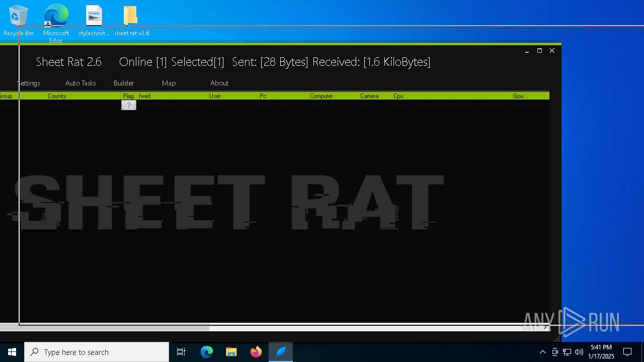Open the Auto Tasks menu

point(80,83)
